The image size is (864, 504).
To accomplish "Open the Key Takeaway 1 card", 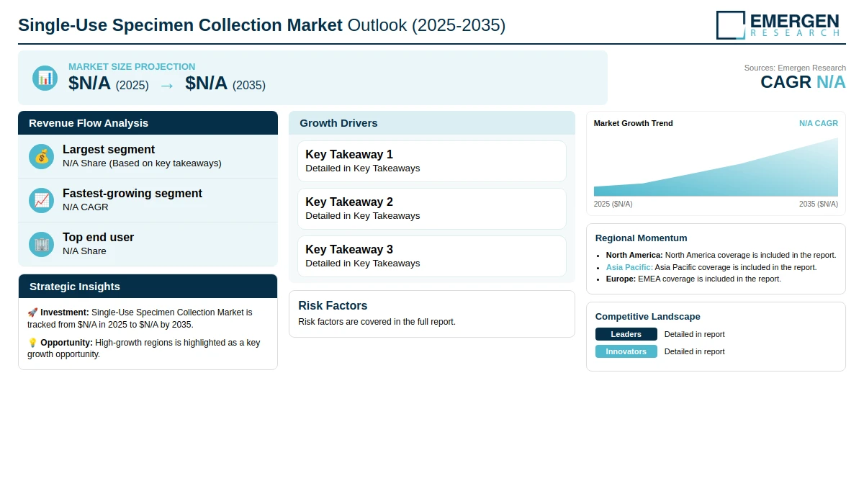I will [432, 161].
